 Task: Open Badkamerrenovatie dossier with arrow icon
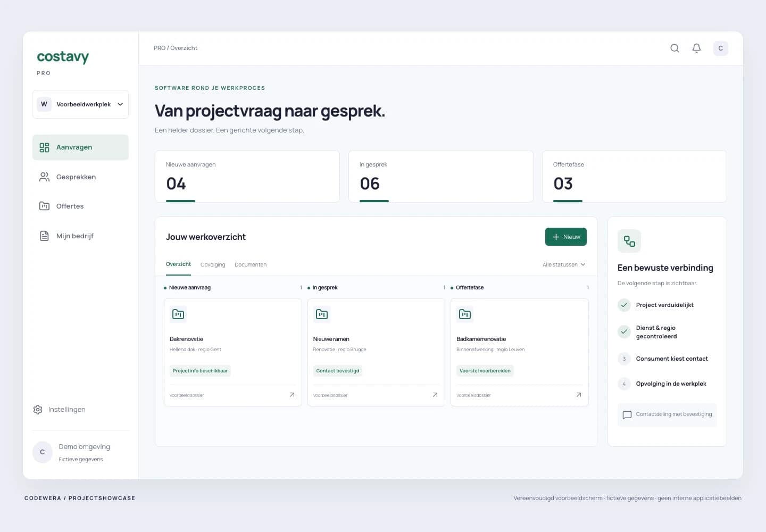tap(579, 395)
